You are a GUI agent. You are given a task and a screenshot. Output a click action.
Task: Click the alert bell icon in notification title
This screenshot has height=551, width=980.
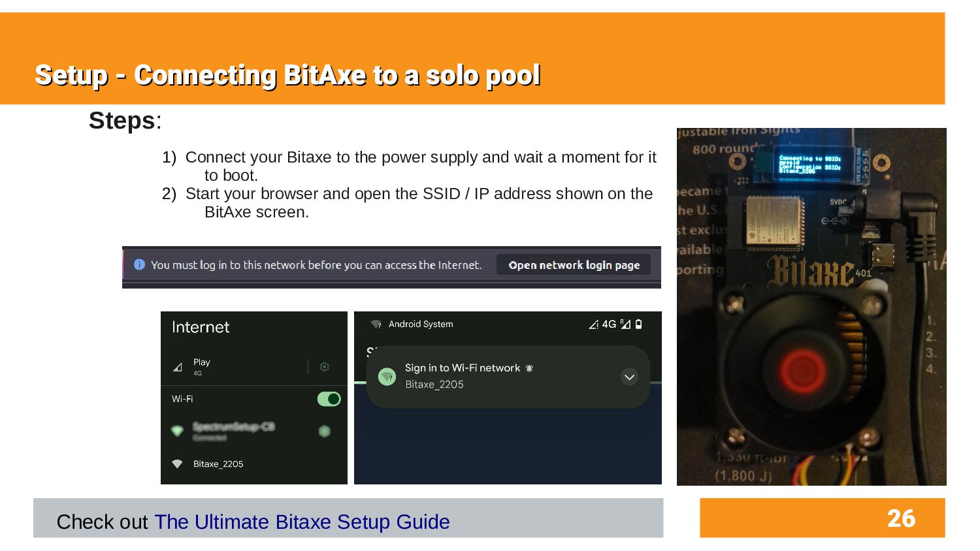[x=529, y=368]
